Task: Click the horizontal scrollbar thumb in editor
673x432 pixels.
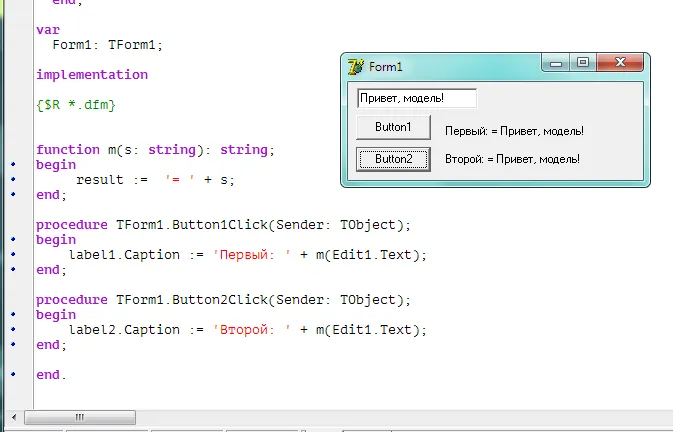Action: (78, 417)
